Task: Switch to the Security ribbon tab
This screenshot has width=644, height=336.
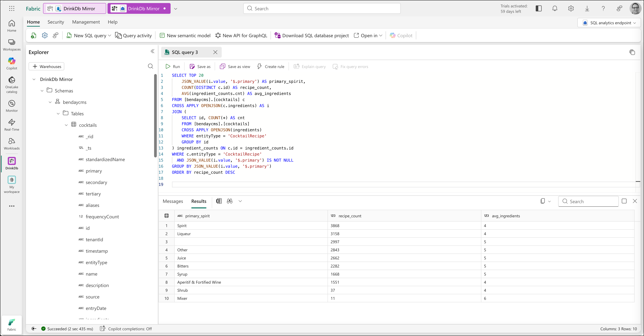Action: tap(56, 22)
